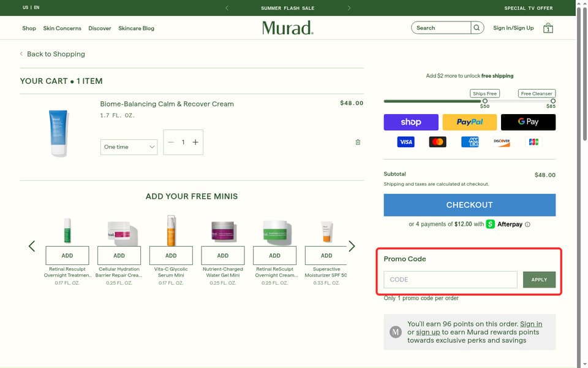
Task: Decrease quantity with minus button
Action: coord(171,142)
